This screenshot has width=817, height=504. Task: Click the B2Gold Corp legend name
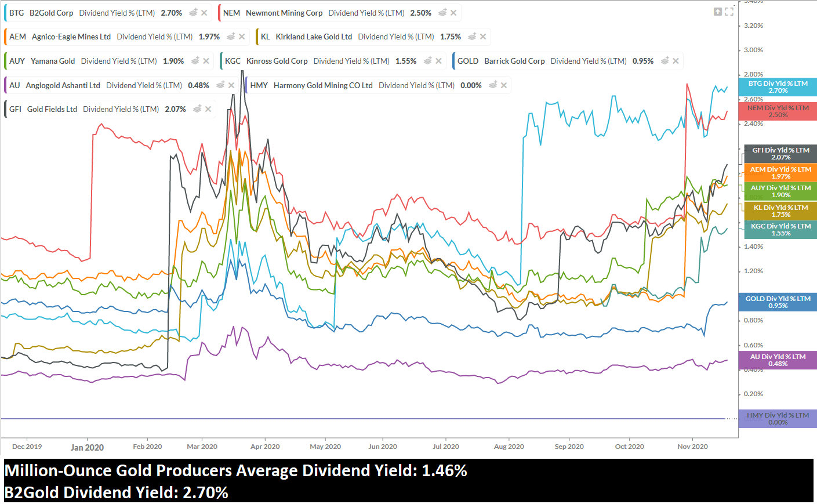(x=51, y=13)
